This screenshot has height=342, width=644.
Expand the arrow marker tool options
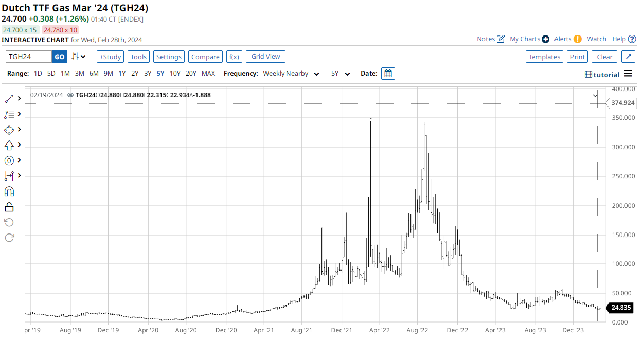(x=19, y=145)
